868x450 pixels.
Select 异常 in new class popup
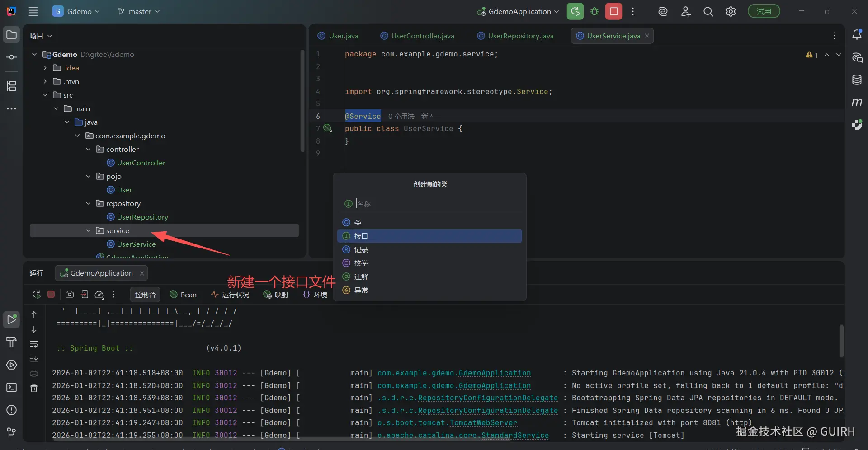429,290
